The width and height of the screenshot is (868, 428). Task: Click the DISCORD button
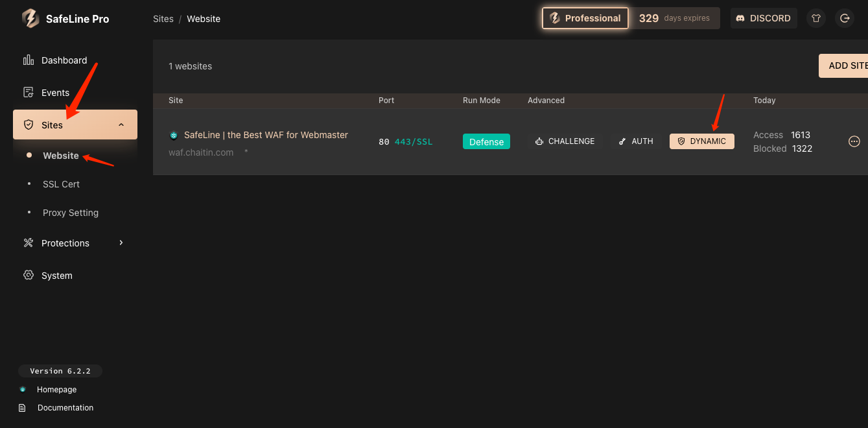tap(764, 18)
